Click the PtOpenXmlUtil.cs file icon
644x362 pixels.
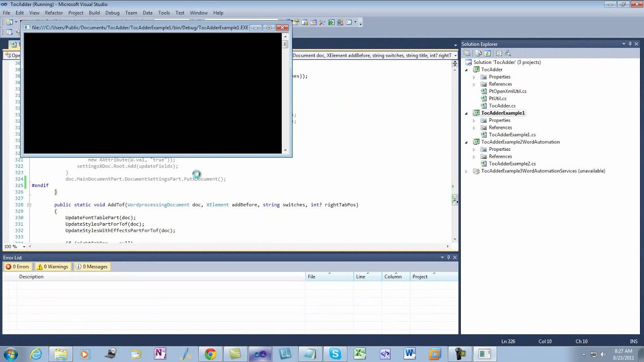click(484, 92)
